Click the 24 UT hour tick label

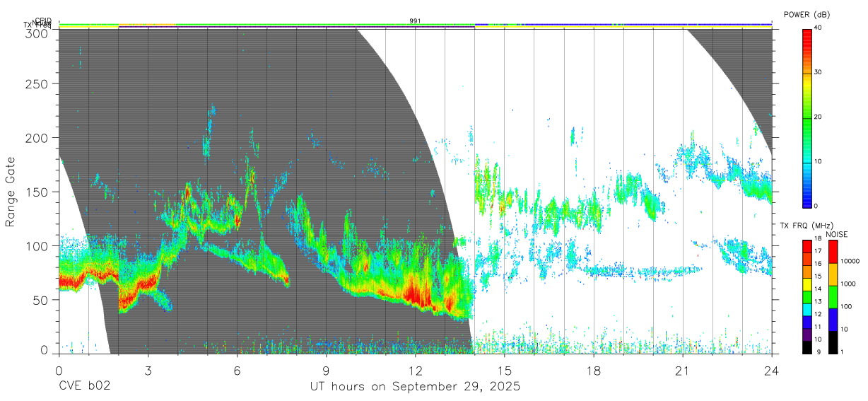[x=772, y=369]
